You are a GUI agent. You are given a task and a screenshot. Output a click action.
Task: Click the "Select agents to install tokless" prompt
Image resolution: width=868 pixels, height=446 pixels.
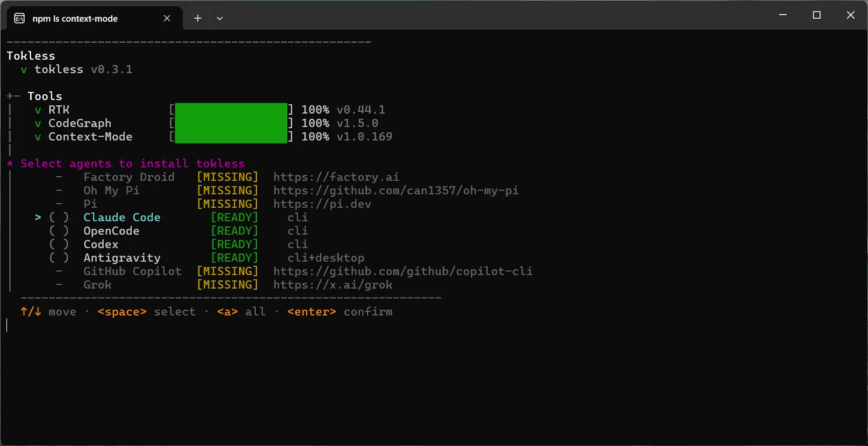tap(132, 163)
